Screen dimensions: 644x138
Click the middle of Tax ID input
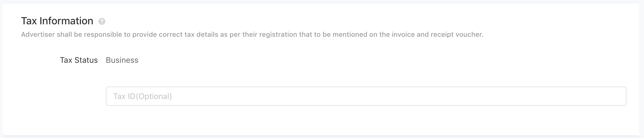(366, 96)
